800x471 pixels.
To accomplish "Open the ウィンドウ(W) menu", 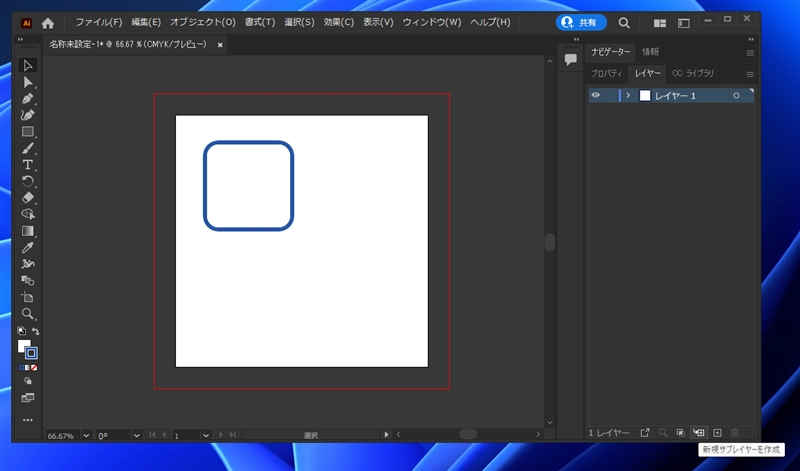I will [x=432, y=22].
